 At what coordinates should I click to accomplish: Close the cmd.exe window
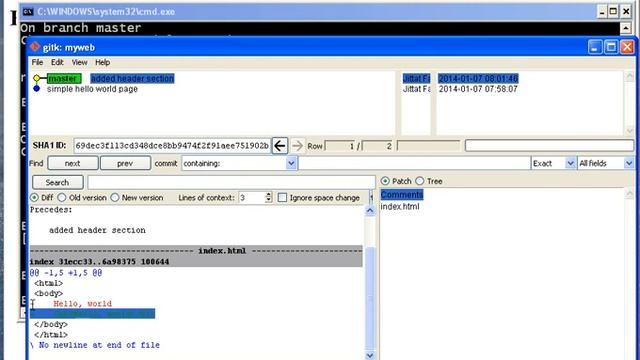click(x=626, y=11)
